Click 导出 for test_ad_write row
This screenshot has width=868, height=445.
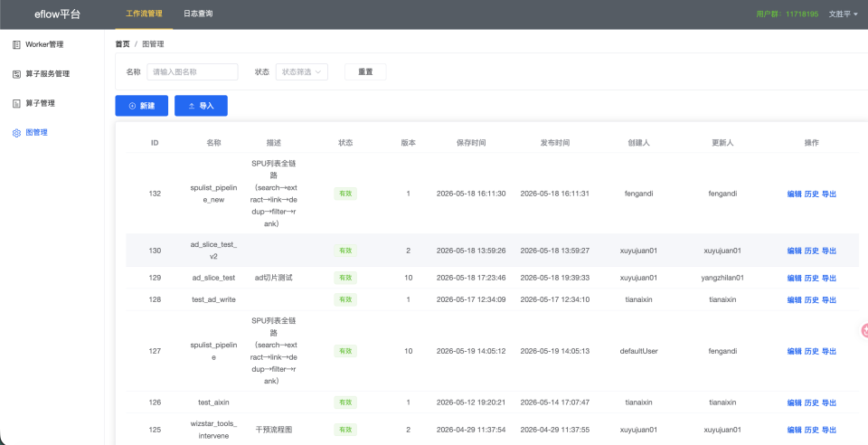click(x=829, y=300)
